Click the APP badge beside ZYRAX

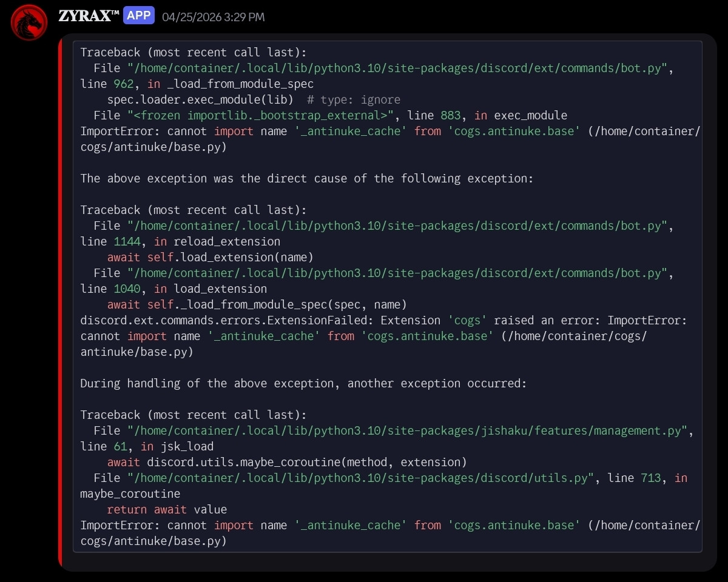coord(139,16)
